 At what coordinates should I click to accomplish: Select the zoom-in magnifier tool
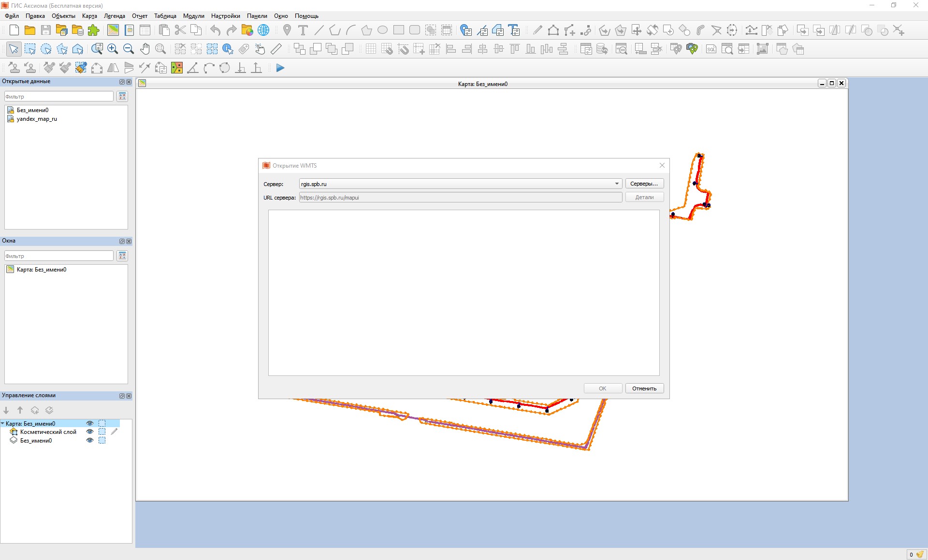coord(113,49)
